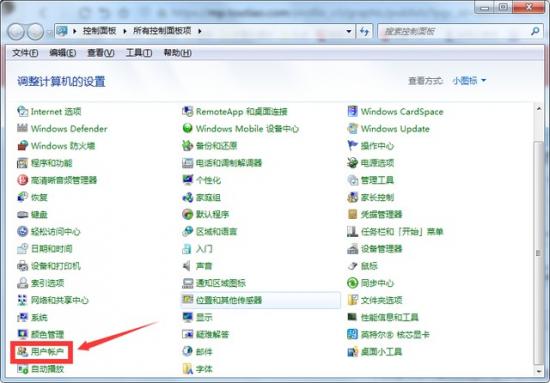Open the Windows Defender icon

coord(22,129)
